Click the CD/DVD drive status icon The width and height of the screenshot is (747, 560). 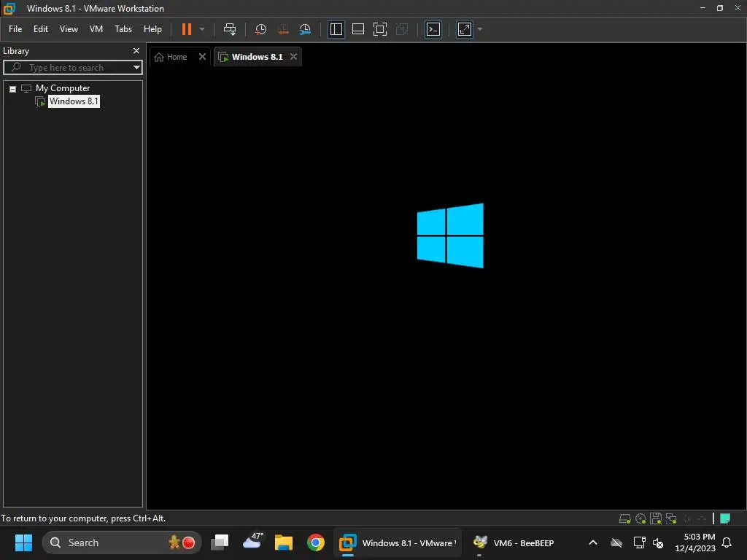tap(640, 518)
